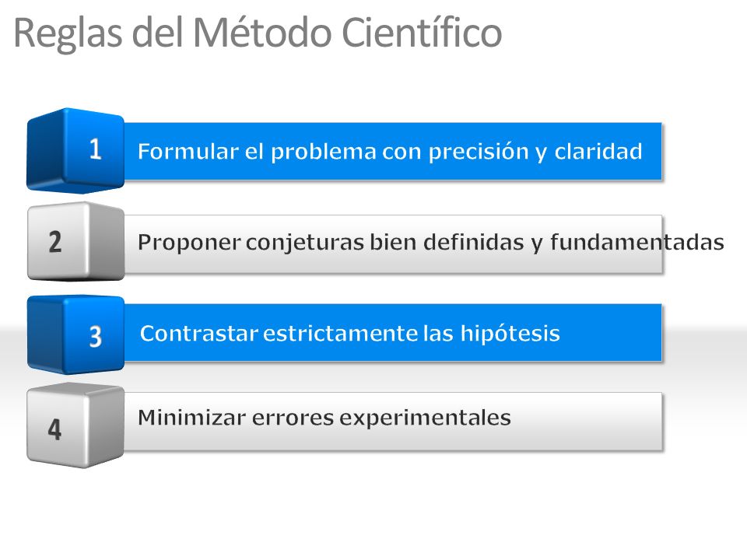
Task: Click the word fundamentadas in rule two
Action: tap(637, 242)
